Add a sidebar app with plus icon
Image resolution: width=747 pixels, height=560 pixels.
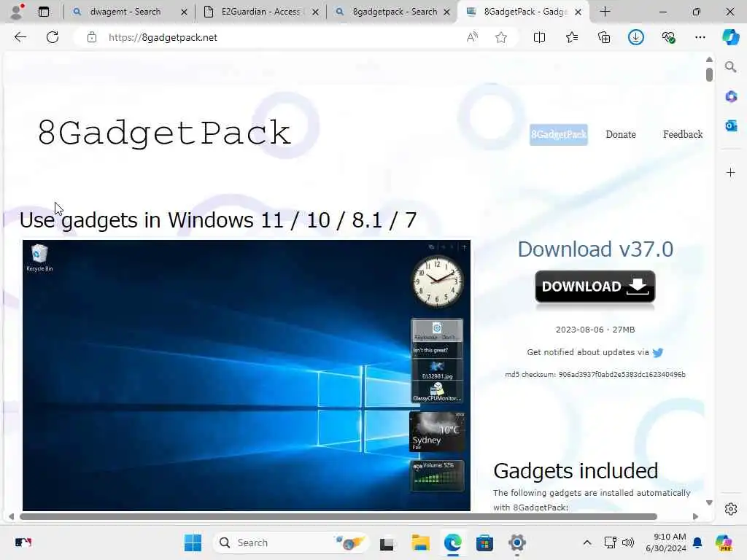pyautogui.click(x=731, y=172)
